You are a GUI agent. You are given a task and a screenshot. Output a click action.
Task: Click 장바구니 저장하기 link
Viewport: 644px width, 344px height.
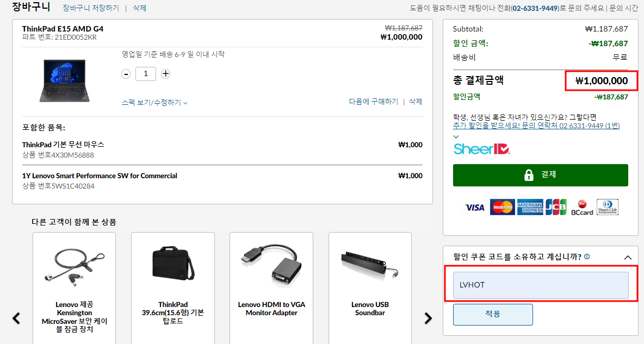point(91,8)
